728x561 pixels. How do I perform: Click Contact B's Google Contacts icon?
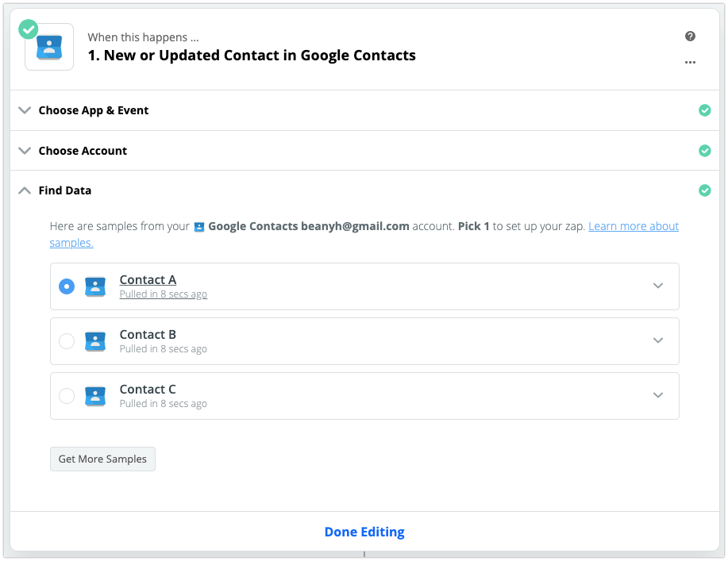95,341
